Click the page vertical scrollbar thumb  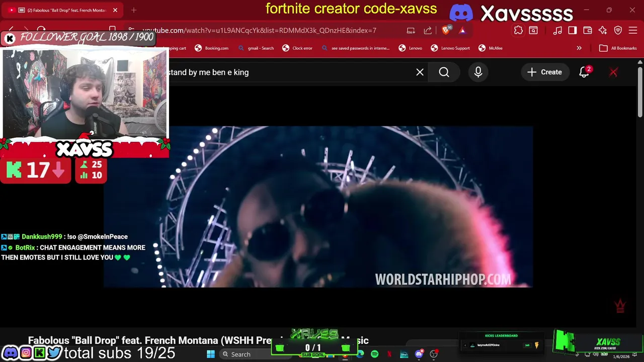(x=640, y=93)
